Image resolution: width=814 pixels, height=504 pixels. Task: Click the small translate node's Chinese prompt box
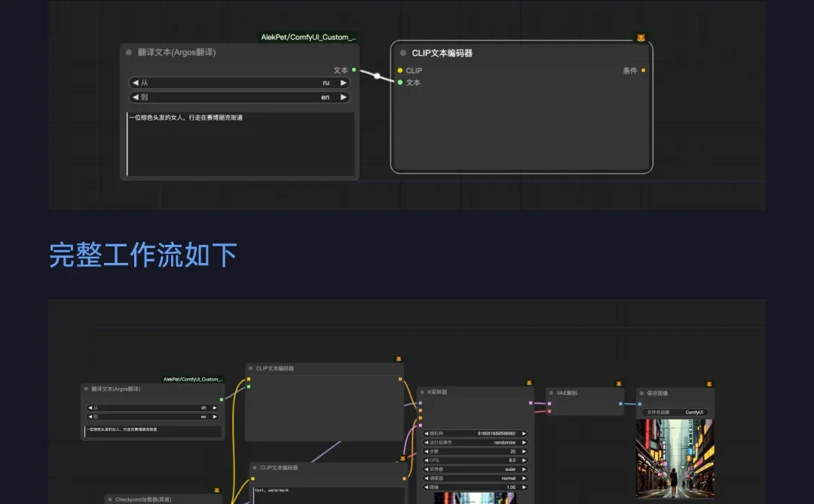coord(152,431)
